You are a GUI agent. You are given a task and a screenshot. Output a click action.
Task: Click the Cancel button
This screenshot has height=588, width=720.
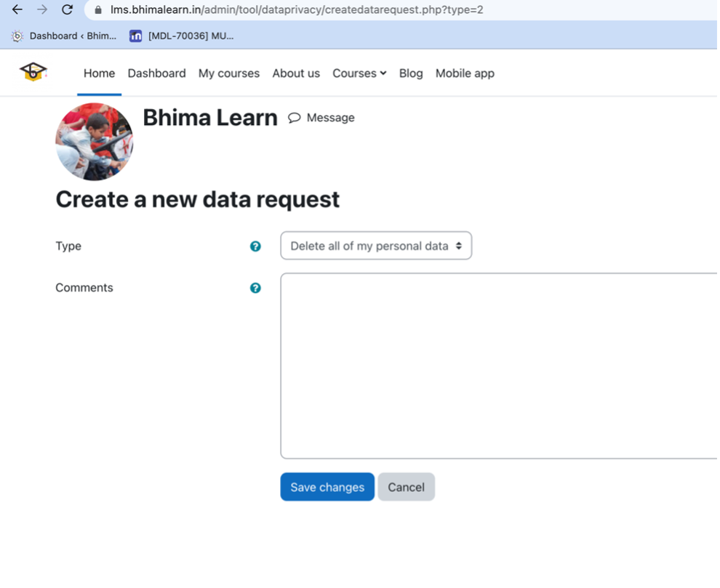click(x=406, y=487)
